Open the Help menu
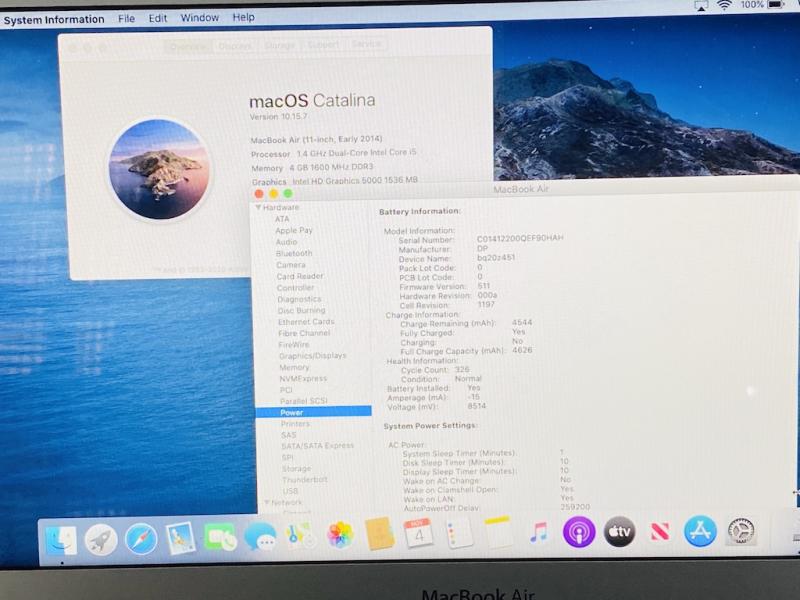This screenshot has height=600, width=800. (x=243, y=17)
